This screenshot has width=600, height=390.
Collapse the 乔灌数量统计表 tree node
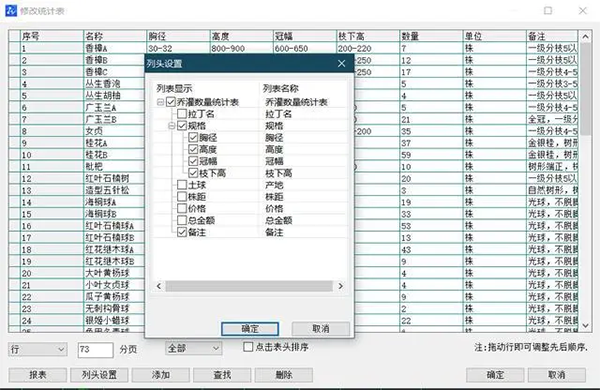click(x=161, y=102)
